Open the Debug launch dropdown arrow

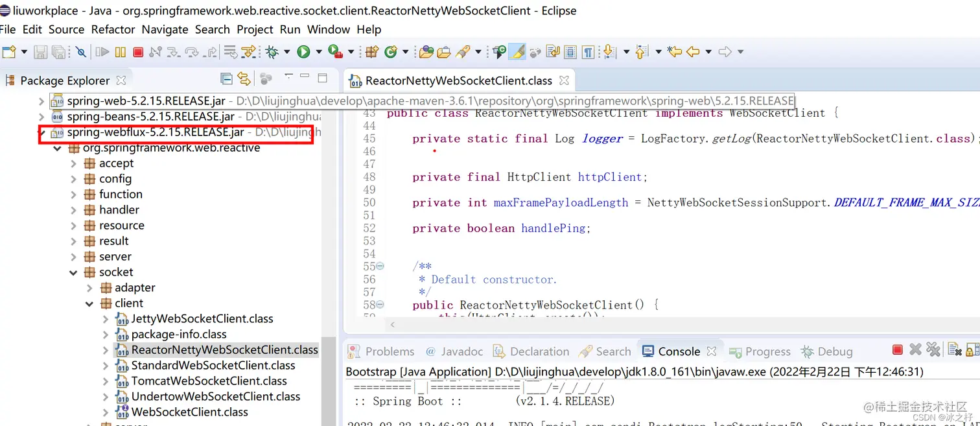coord(286,52)
